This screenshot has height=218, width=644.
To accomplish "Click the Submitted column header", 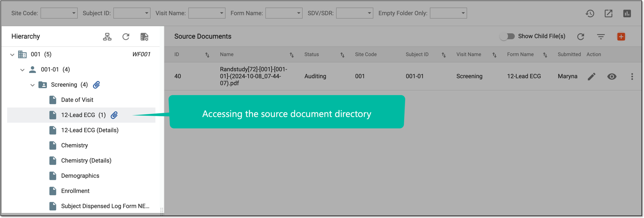I will (x=569, y=55).
